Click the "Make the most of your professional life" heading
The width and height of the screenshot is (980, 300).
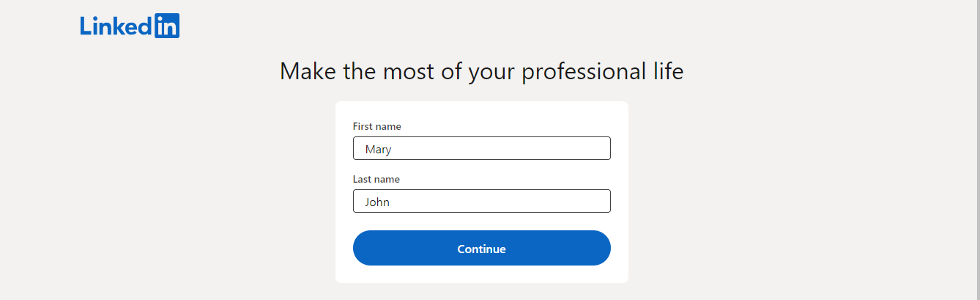click(x=482, y=72)
